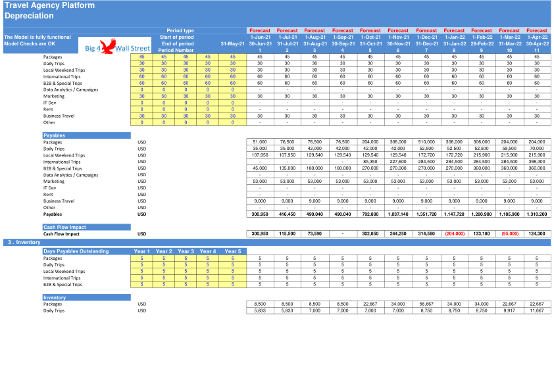Click the Big 4 Wall Street eagle logo

115,45
